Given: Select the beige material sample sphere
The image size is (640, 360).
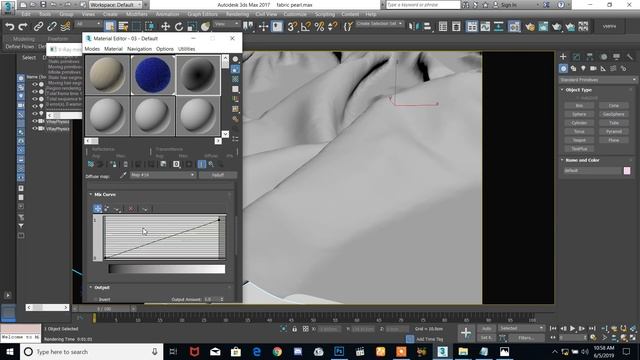Looking at the screenshot, I should 107,75.
